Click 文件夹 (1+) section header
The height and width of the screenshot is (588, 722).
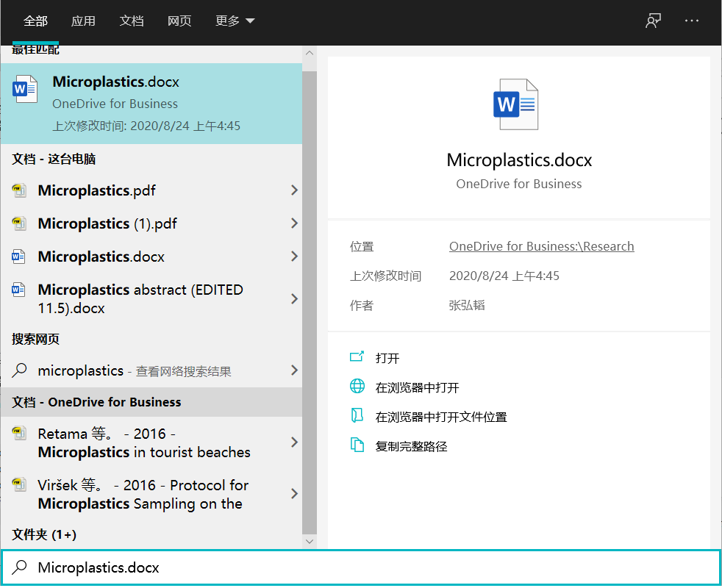tap(44, 534)
